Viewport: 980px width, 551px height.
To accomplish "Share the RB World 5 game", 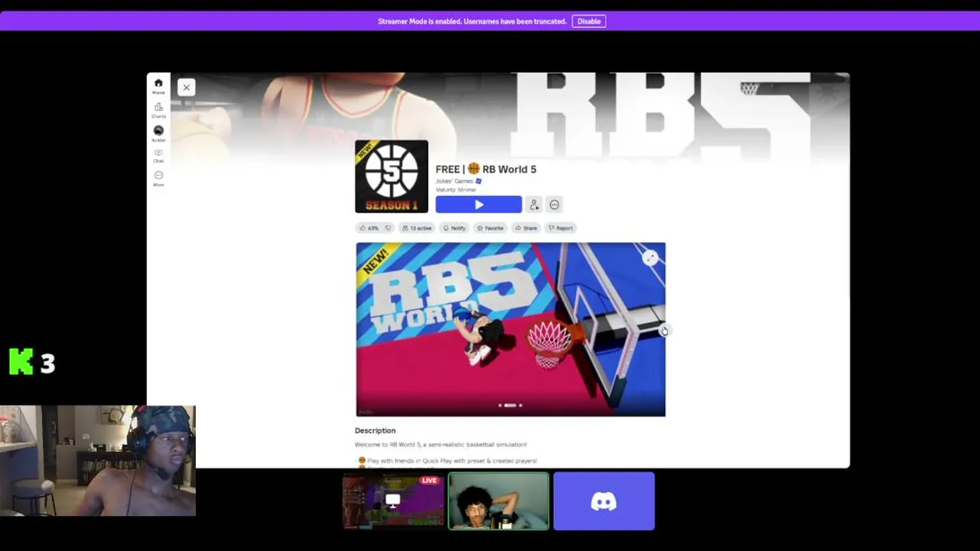I will [x=526, y=228].
